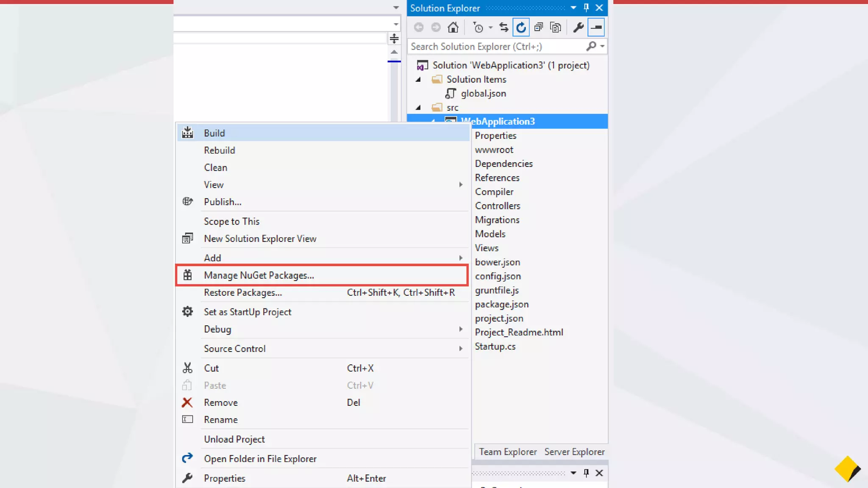Choose Open Folder in File Explorer

click(x=323, y=459)
